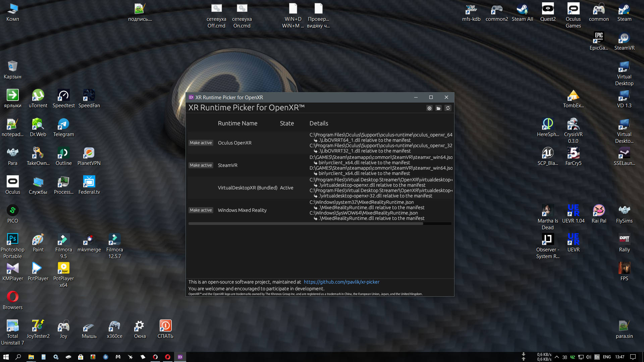
Task: Click the horizontal scrollbar under runtime list
Action: [x=305, y=224]
